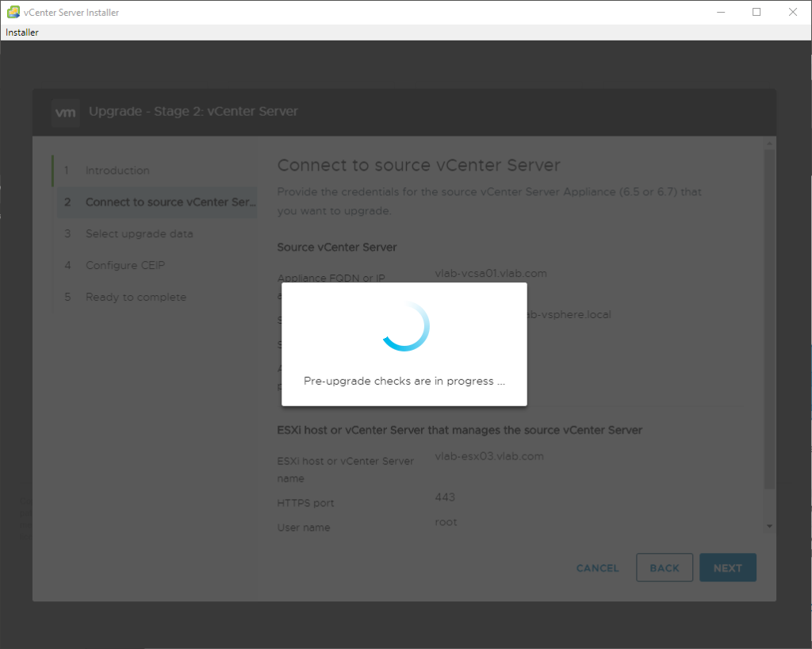Go to Ready to complete step

click(x=136, y=297)
